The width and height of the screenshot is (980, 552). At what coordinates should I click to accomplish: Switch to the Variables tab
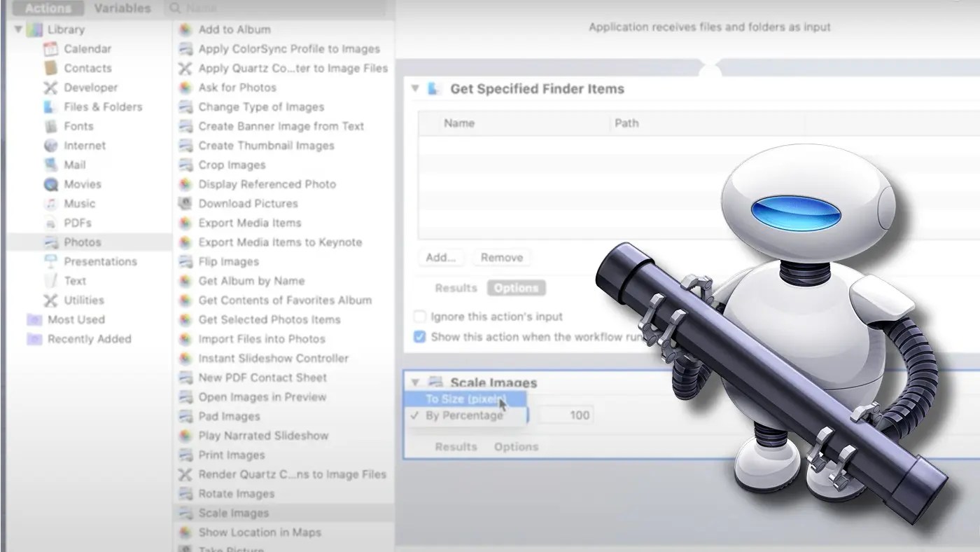tap(122, 8)
